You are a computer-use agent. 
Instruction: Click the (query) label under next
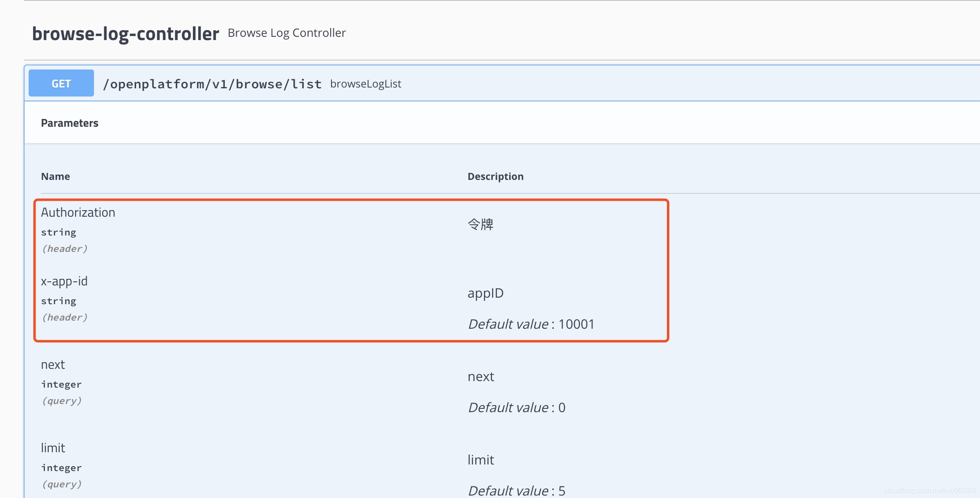[x=62, y=401]
